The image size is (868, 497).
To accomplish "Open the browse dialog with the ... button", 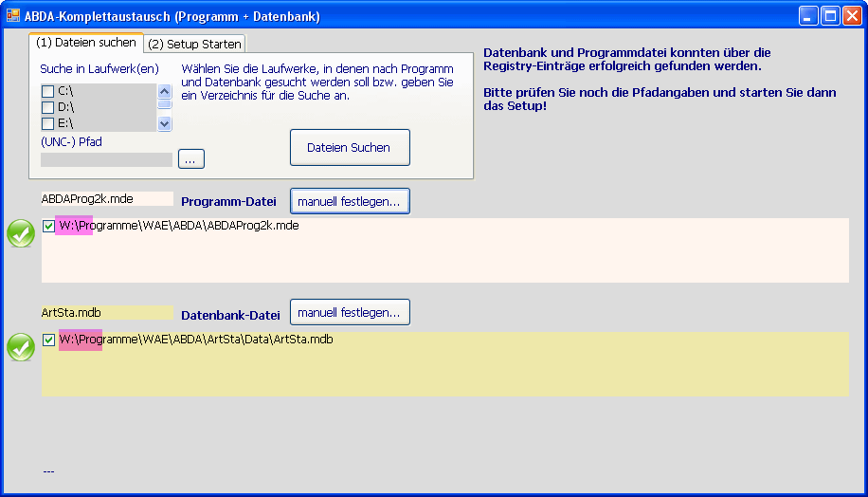I will pyautogui.click(x=190, y=159).
